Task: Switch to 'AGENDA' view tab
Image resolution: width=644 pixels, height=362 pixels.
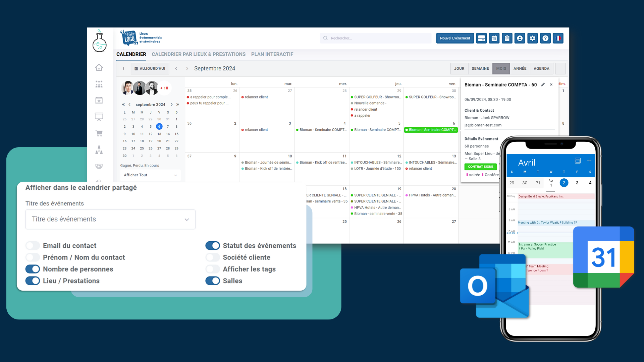Action: [x=542, y=68]
